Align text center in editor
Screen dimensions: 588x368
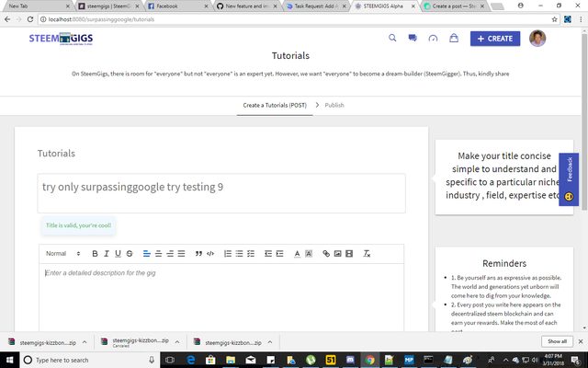click(x=158, y=254)
